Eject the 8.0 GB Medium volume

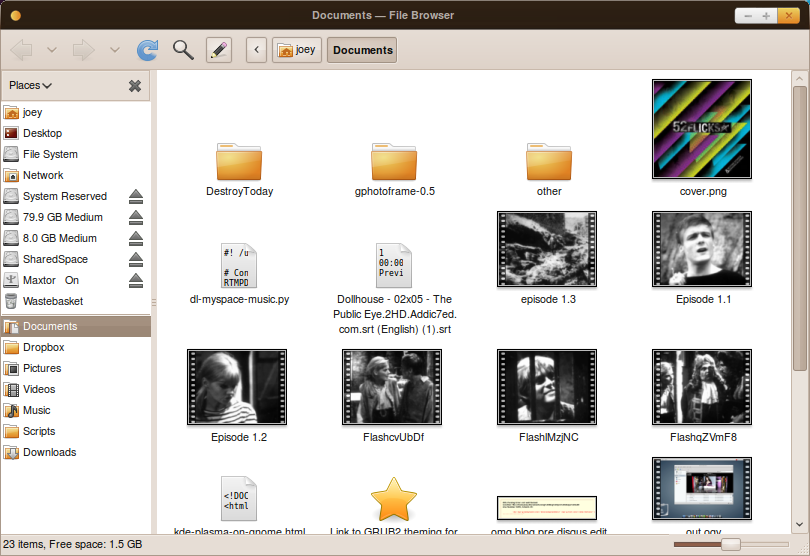click(x=136, y=239)
